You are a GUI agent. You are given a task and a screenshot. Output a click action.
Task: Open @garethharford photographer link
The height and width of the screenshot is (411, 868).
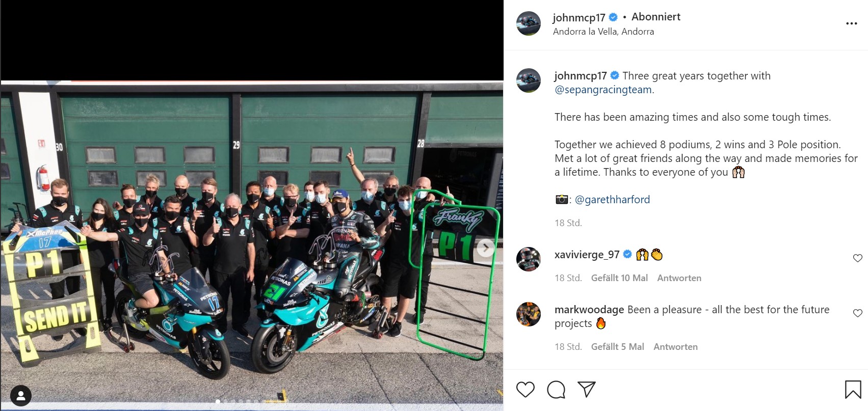point(612,200)
